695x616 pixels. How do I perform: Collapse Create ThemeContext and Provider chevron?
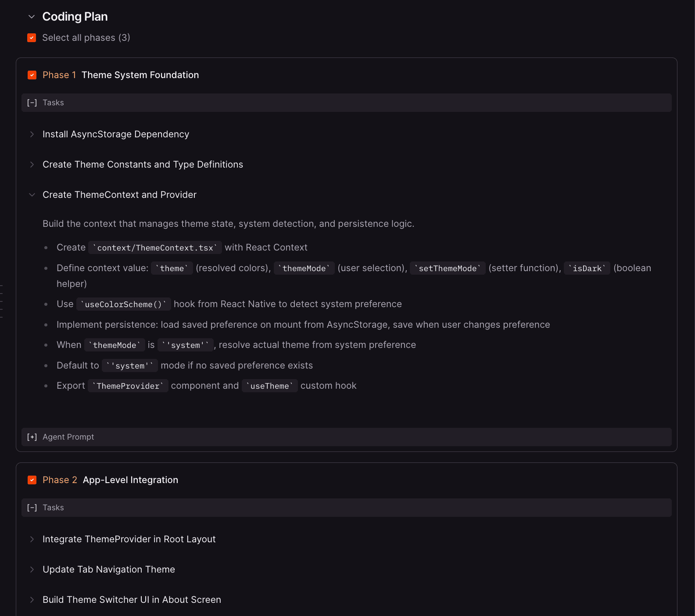[32, 195]
